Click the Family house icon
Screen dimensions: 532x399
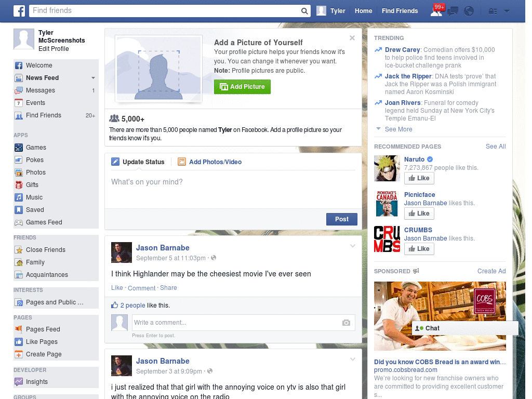pos(19,262)
